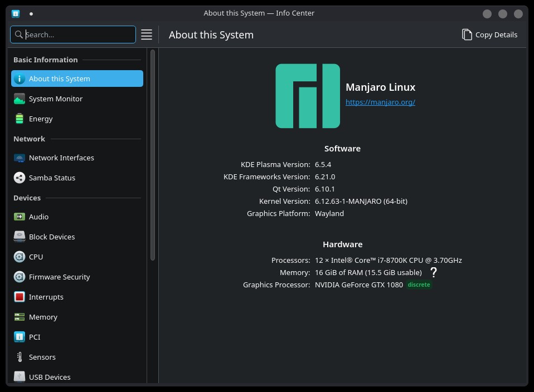Image resolution: width=534 pixels, height=392 pixels.
Task: Click the KDE Plasma Version value 6.5.4
Action: 323,164
